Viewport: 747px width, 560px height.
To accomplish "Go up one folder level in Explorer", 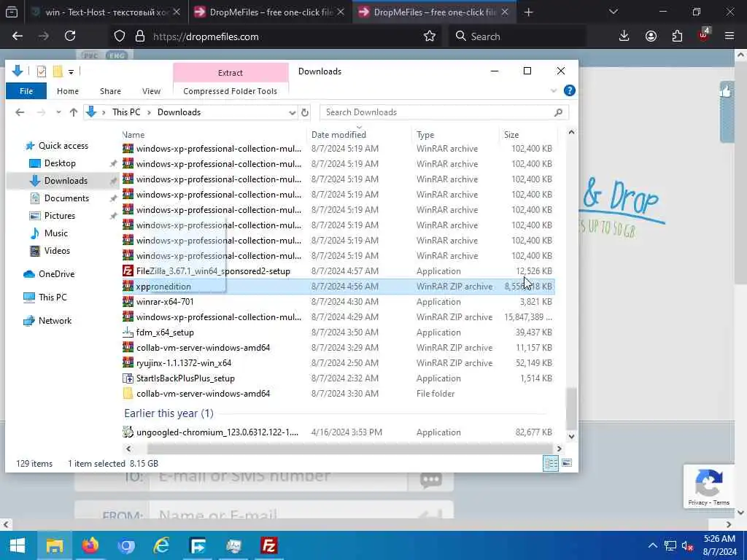I will click(74, 112).
